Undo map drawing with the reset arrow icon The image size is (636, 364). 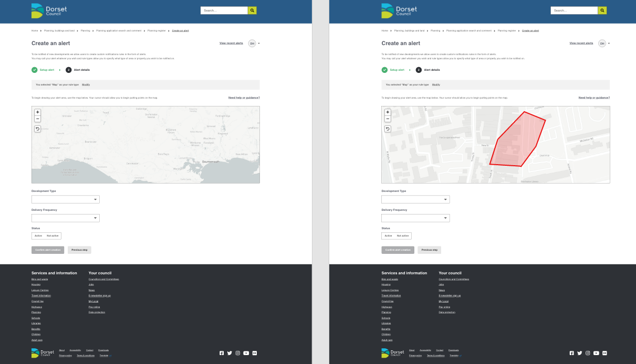point(37,129)
